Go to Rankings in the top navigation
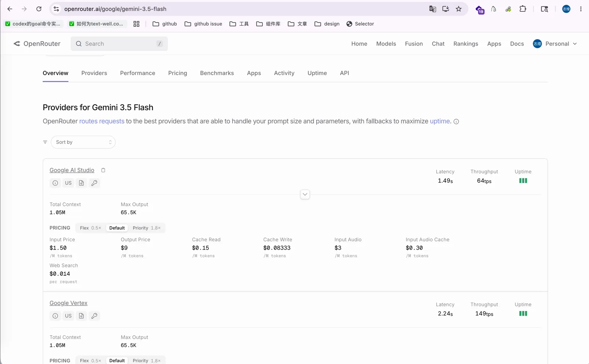This screenshot has width=589, height=364. pyautogui.click(x=466, y=44)
